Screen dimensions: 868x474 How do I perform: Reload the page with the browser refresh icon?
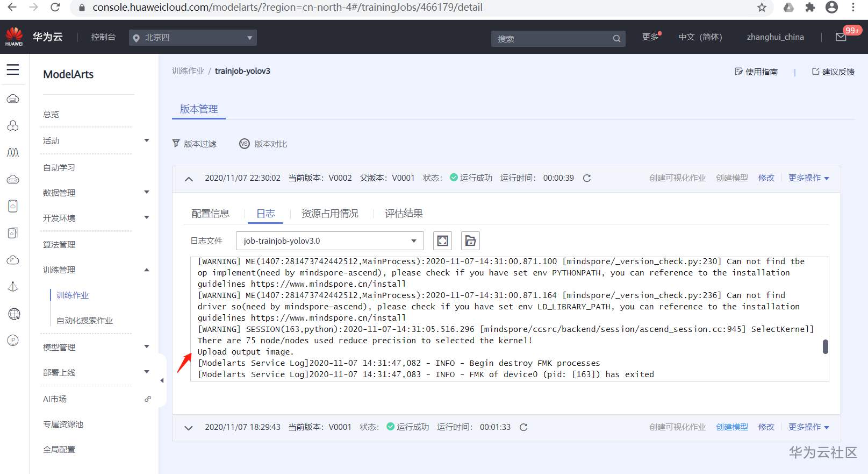tap(55, 7)
